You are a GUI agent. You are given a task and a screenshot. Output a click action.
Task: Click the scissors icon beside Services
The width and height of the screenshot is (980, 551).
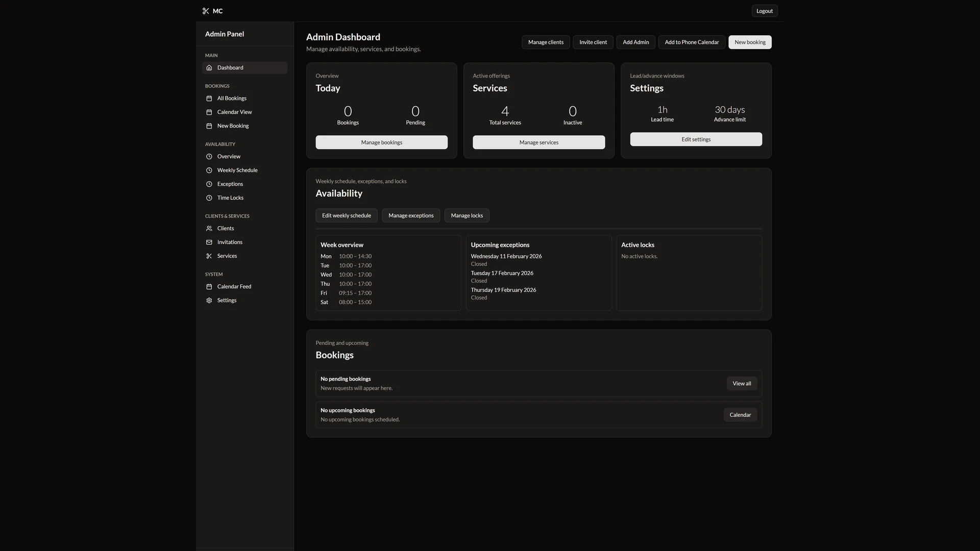[209, 256]
